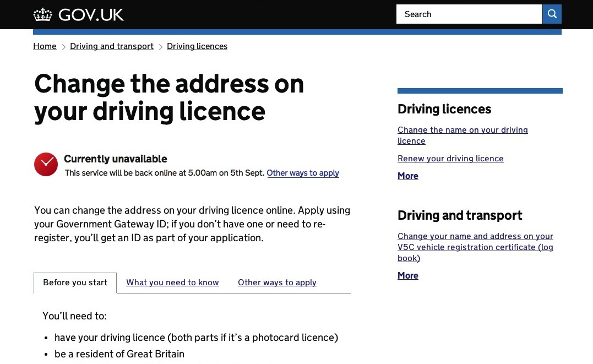Open Change the name on your driving licence link

point(463,135)
